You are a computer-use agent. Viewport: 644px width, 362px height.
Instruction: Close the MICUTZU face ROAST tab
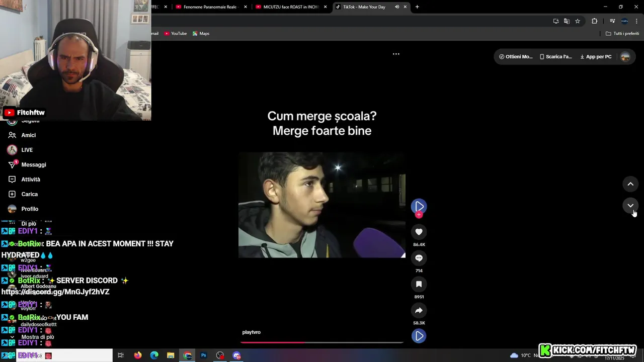326,7
